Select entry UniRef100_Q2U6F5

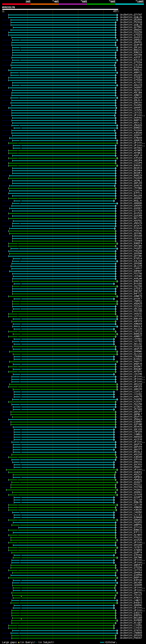pos(131,497)
